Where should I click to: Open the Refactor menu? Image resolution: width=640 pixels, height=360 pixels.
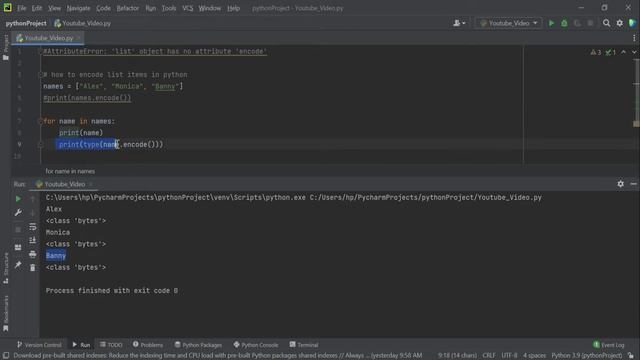128,8
